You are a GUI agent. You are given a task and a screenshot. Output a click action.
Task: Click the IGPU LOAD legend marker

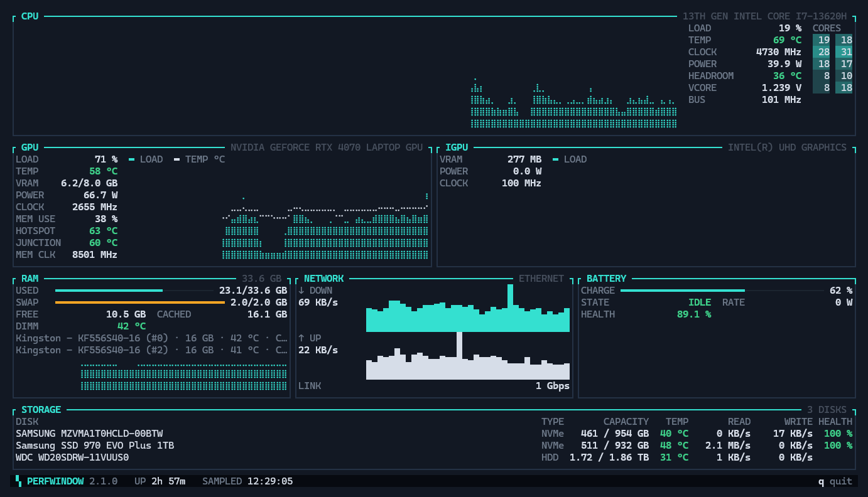[x=556, y=159]
